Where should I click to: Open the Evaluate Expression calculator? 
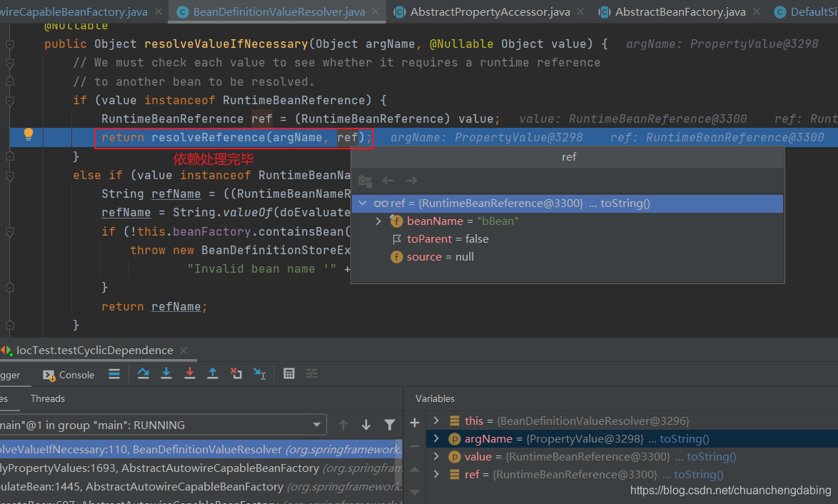289,373
